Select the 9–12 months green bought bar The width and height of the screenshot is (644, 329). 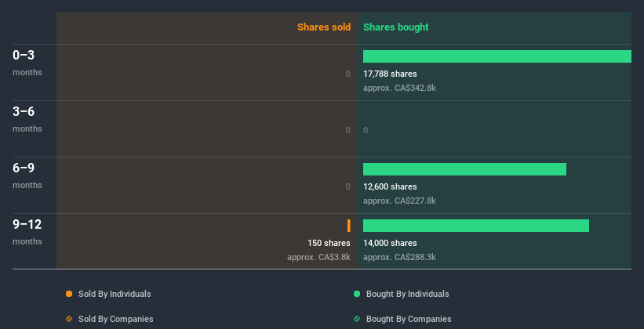point(476,226)
